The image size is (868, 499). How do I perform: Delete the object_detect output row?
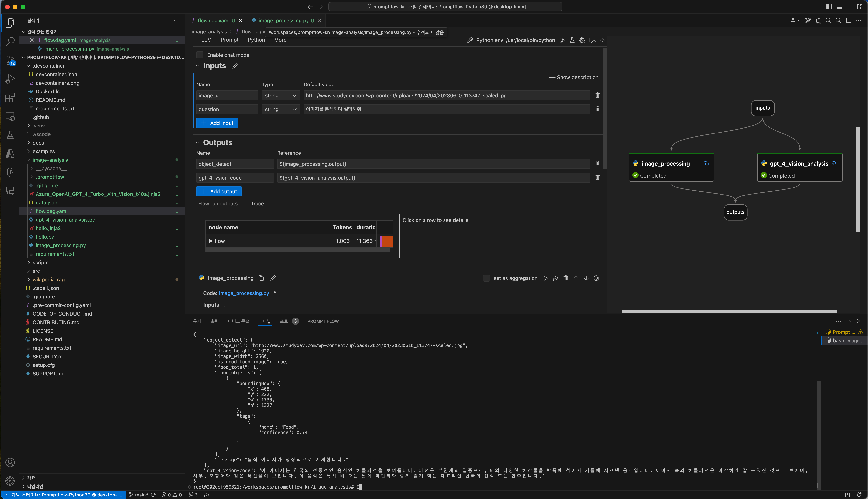point(597,163)
